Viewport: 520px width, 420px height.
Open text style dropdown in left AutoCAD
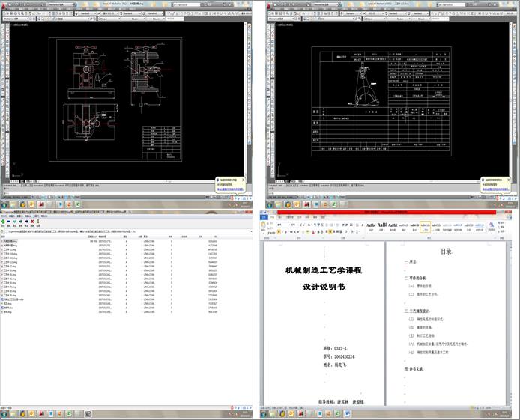pyautogui.click(x=87, y=13)
